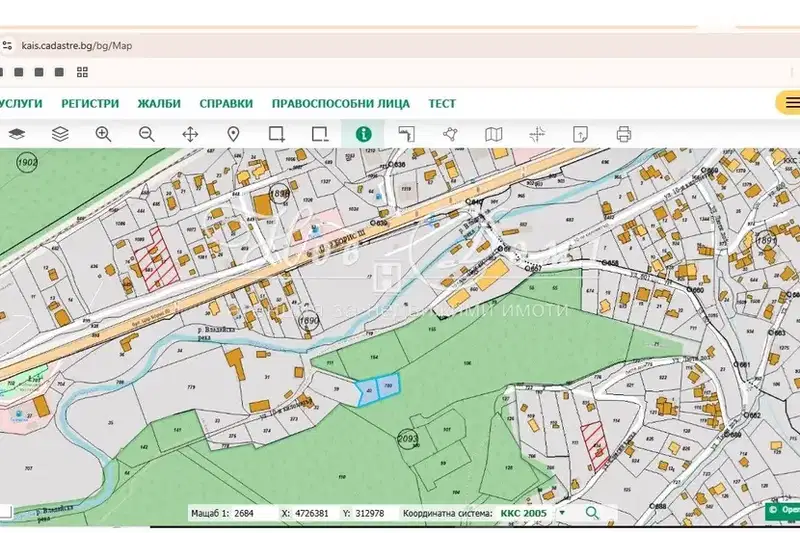This screenshot has width=800, height=533.
Task: Open the outlined layers stack tool
Action: [60, 134]
